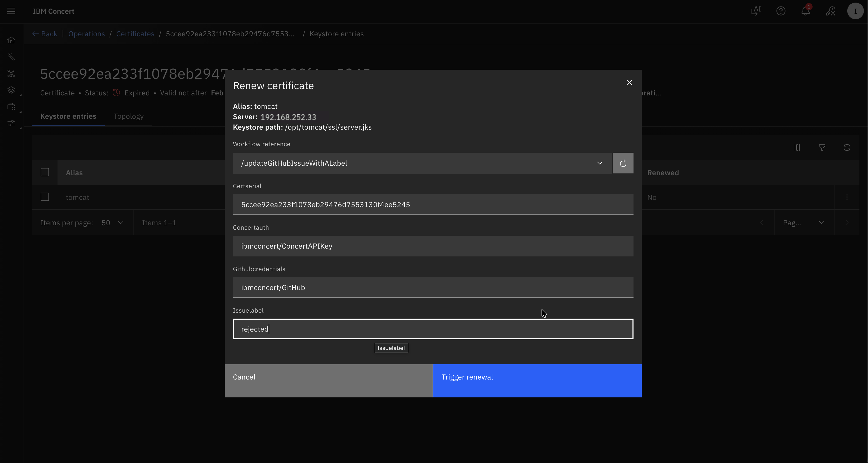Open the page number dropdown
This screenshot has width=868, height=463.
(x=804, y=223)
